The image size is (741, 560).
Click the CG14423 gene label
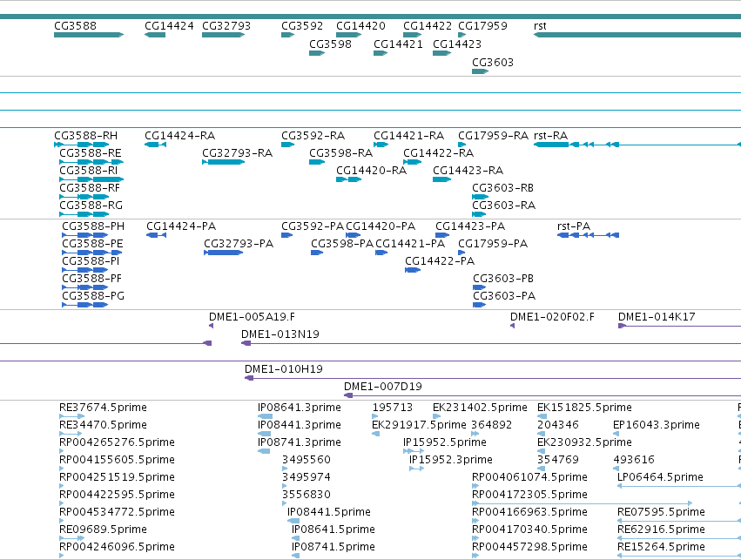(x=457, y=44)
